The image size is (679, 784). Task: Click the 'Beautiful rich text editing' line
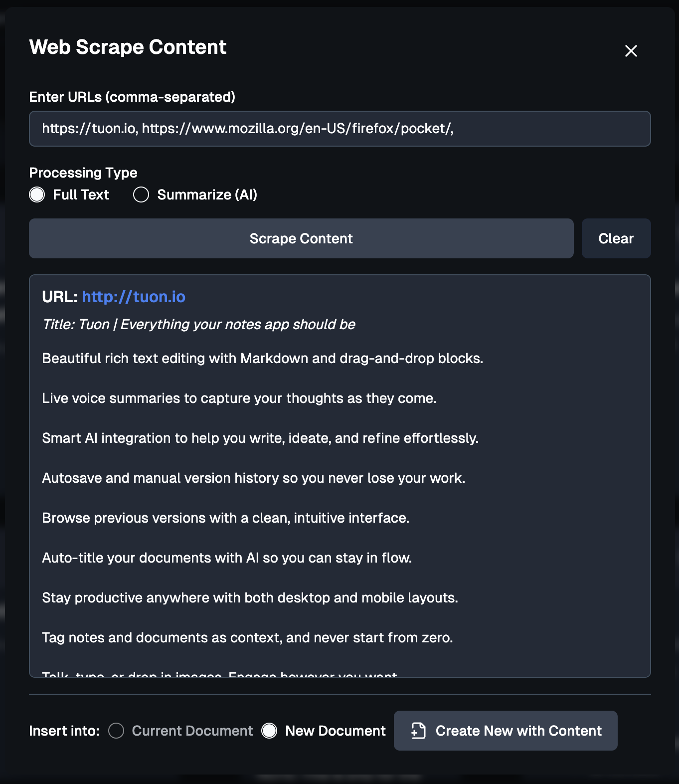pos(263,359)
